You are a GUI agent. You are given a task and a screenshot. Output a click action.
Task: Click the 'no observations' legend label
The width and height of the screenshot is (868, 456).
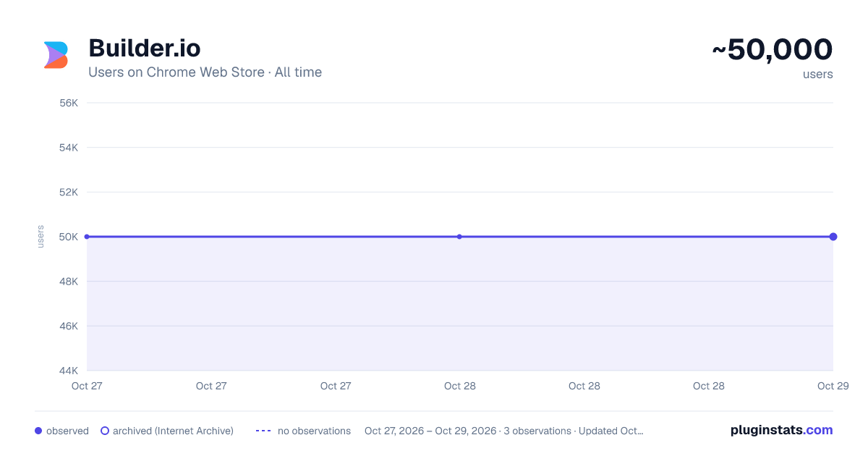click(314, 431)
